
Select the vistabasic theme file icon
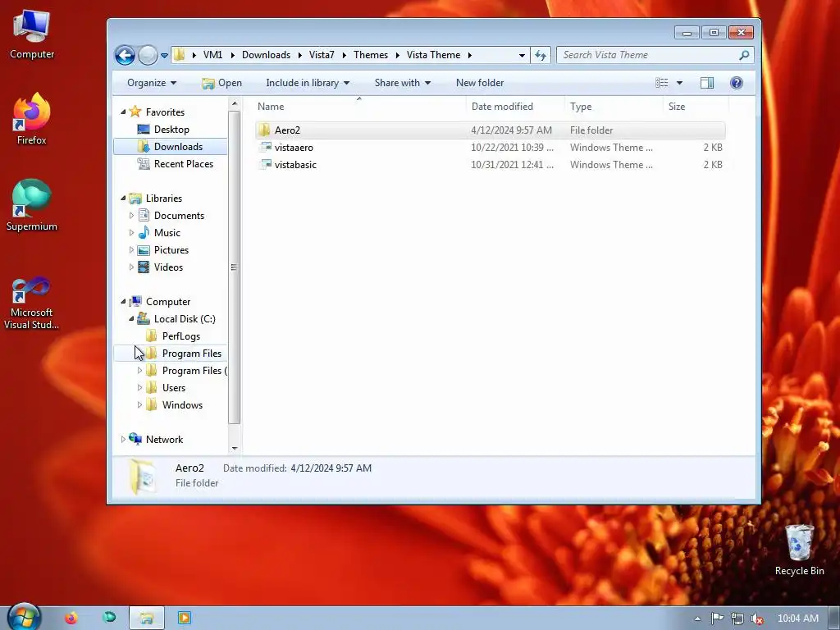pos(265,164)
